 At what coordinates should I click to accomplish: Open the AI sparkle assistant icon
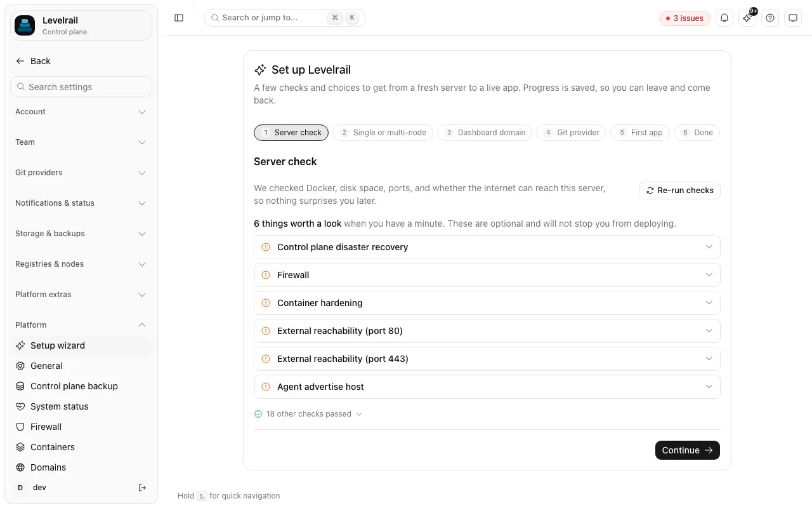point(747,18)
